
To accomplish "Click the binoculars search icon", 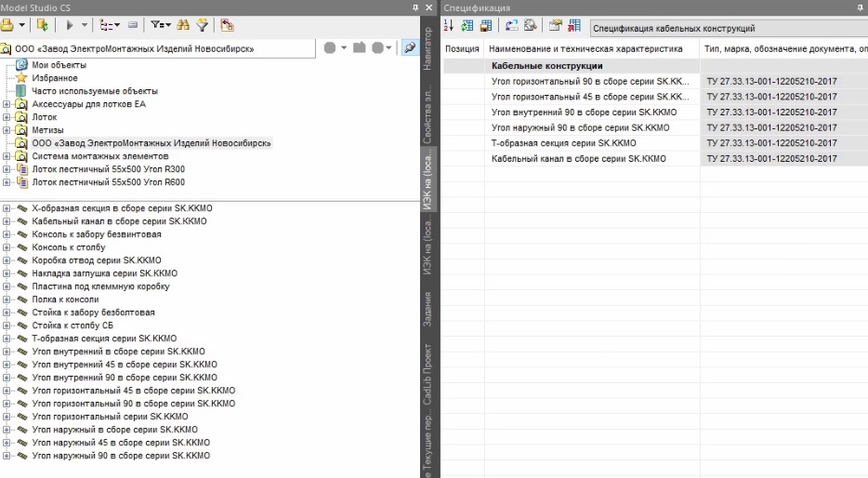I will point(183,25).
